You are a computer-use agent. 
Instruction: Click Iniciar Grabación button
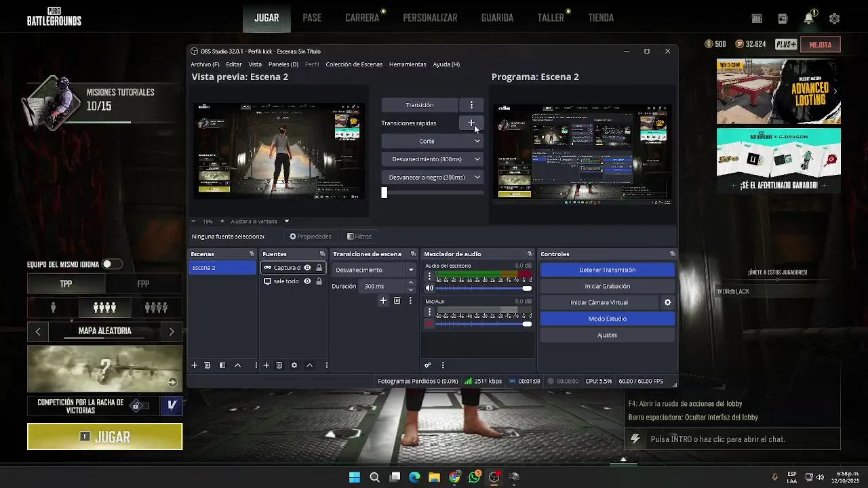pyautogui.click(x=607, y=286)
